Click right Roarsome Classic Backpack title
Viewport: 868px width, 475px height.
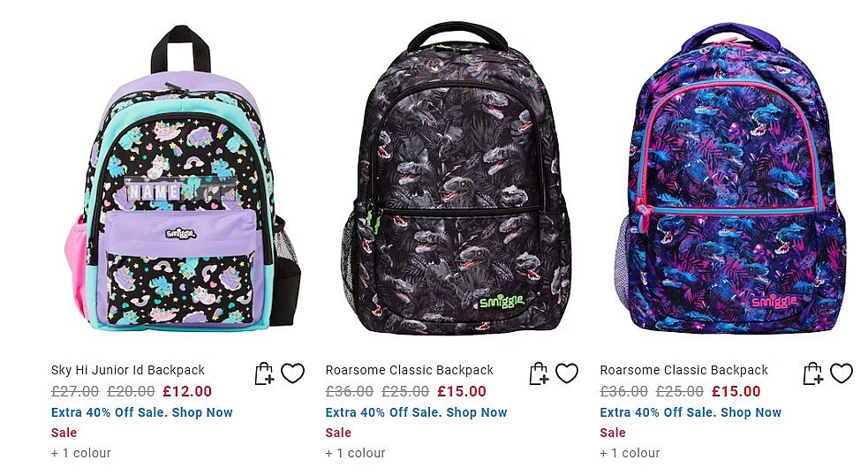[x=683, y=370]
